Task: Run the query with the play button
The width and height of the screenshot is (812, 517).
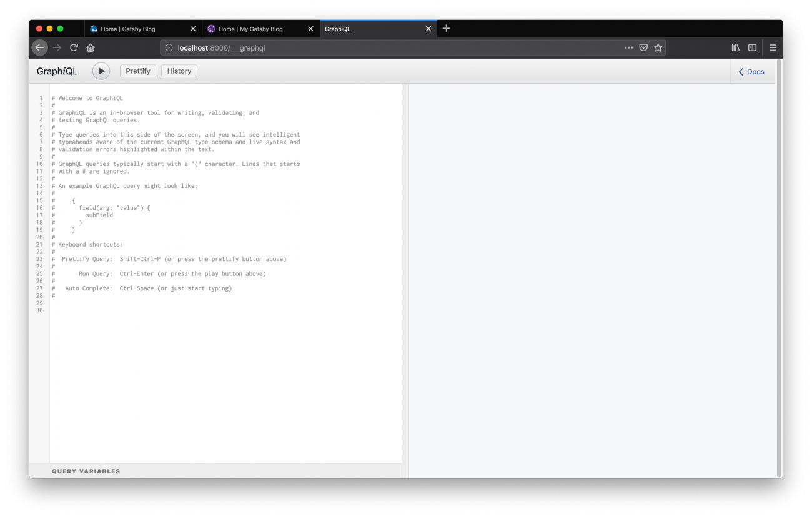Action: 101,71
